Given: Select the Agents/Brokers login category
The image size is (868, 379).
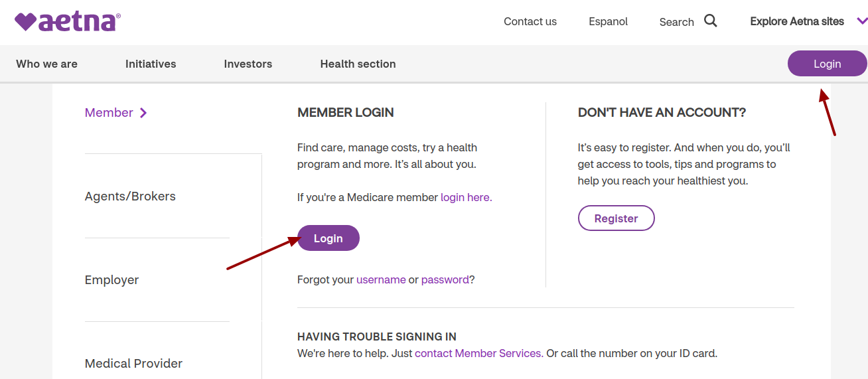Looking at the screenshot, I should 130,196.
